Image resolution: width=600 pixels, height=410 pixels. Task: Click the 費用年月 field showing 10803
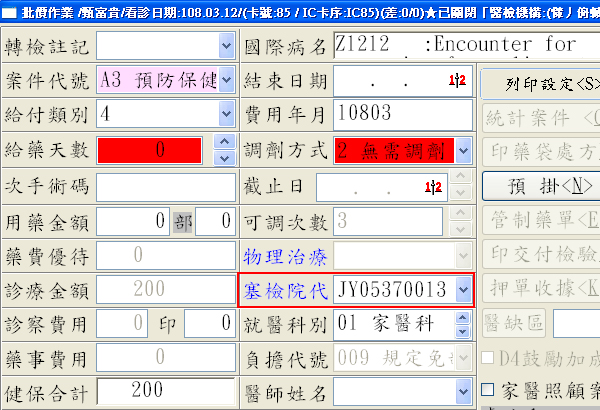click(x=401, y=115)
